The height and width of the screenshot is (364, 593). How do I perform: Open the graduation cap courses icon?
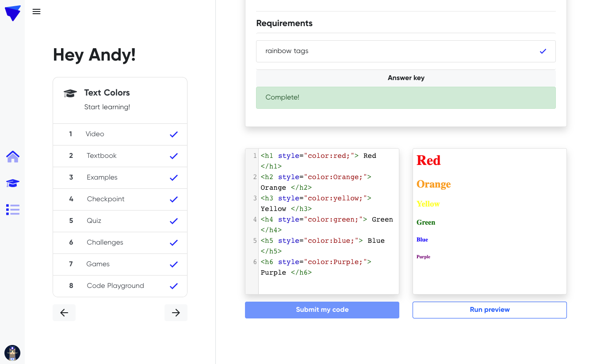[13, 183]
